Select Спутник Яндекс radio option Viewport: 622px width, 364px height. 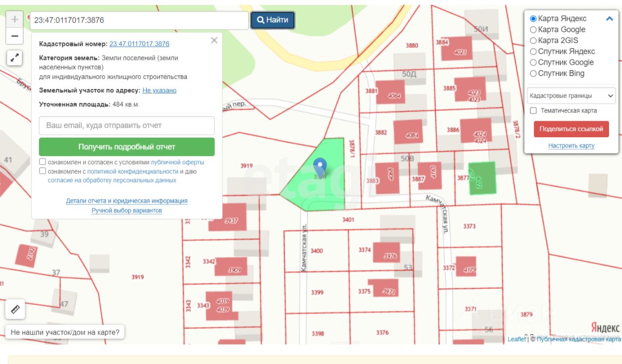[533, 52]
